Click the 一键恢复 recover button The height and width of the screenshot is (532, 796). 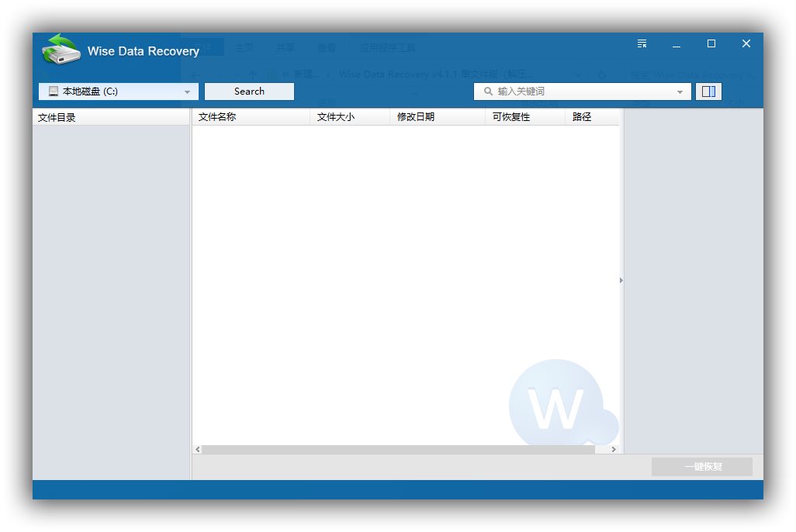(702, 467)
